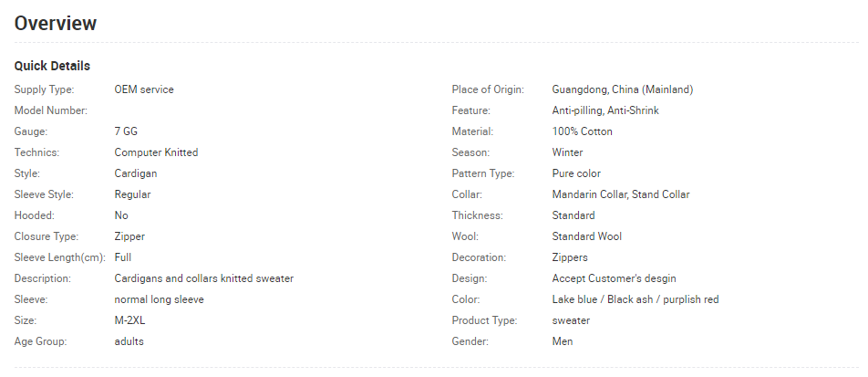Select the M-2XL size value

point(129,320)
